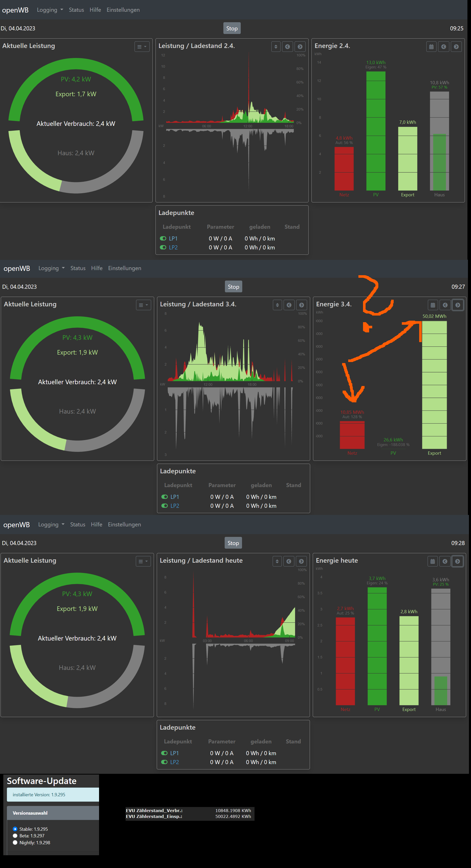
Task: Open Aktuelle Leistung menu on the 09:25 page
Action: [142, 47]
